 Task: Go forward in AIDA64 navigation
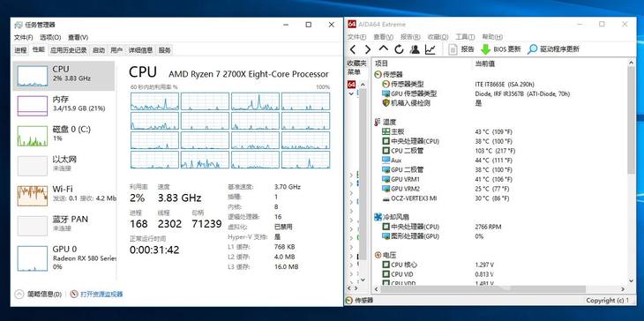368,49
